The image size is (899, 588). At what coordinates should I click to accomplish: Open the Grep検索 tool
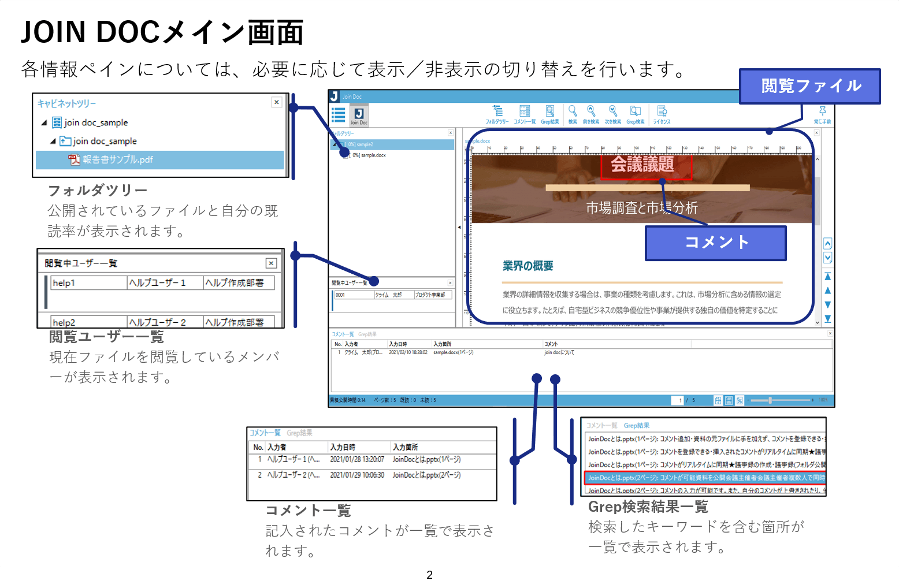click(x=635, y=113)
